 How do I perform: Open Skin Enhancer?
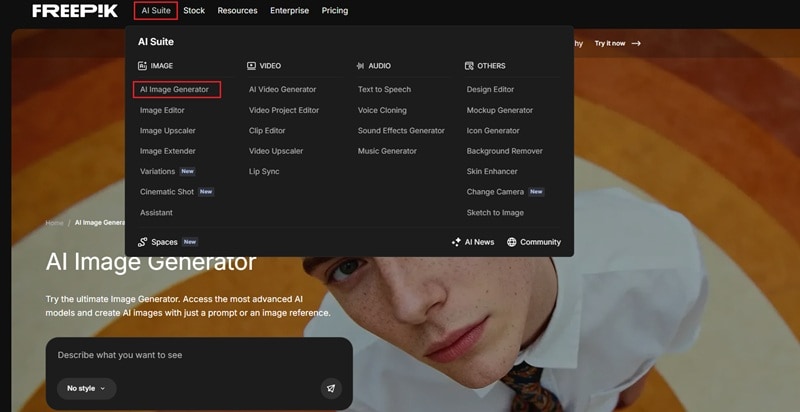492,171
